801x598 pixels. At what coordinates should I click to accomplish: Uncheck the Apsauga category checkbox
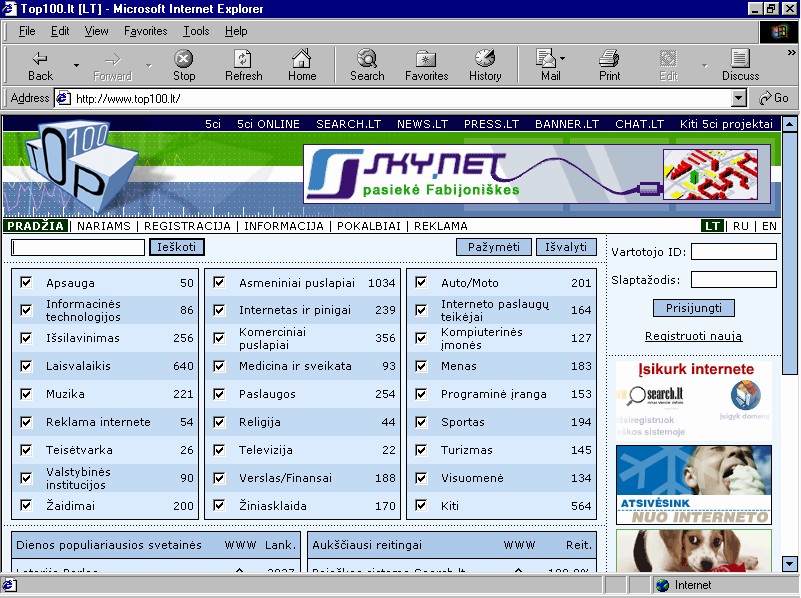[26, 283]
